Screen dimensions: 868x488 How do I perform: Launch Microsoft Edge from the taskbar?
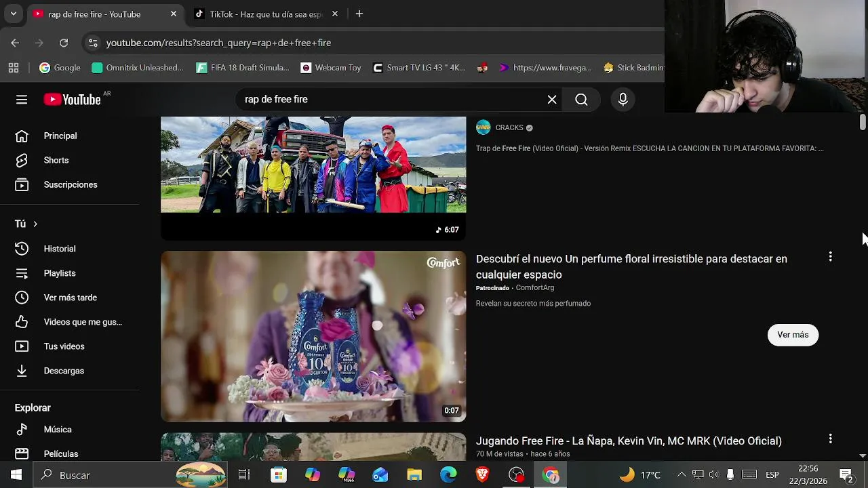tap(448, 475)
